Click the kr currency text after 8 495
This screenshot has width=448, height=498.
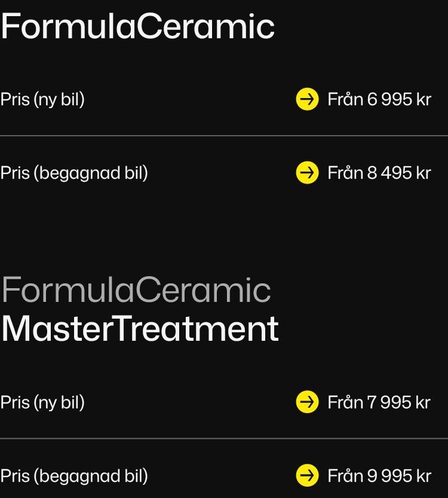point(424,173)
